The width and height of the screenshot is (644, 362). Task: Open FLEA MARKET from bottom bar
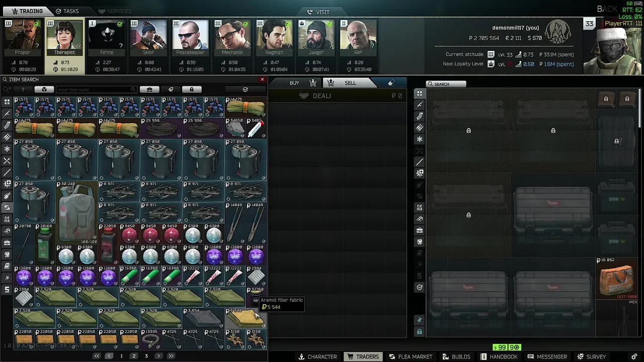410,356
